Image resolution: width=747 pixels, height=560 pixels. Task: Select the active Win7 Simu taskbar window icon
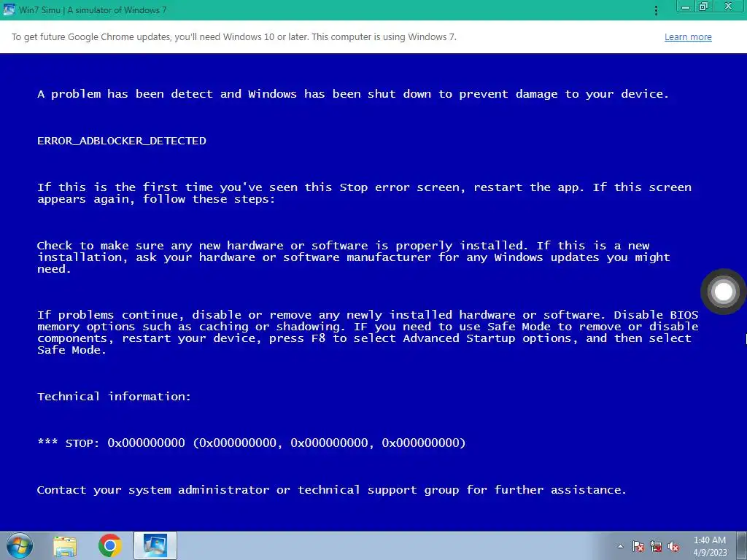pos(155,545)
